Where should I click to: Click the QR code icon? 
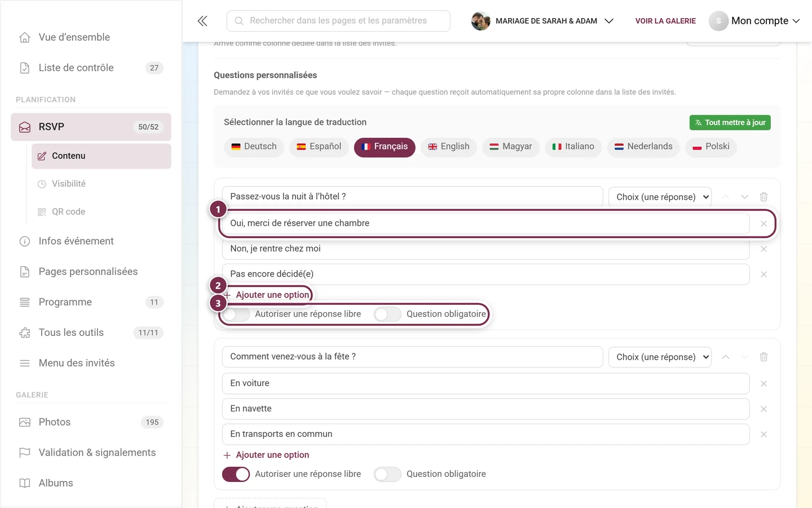42,212
